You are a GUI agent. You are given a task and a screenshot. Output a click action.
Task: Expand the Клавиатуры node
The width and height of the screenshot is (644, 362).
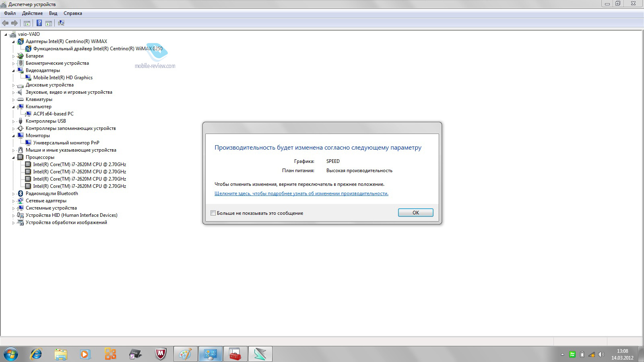(13, 99)
